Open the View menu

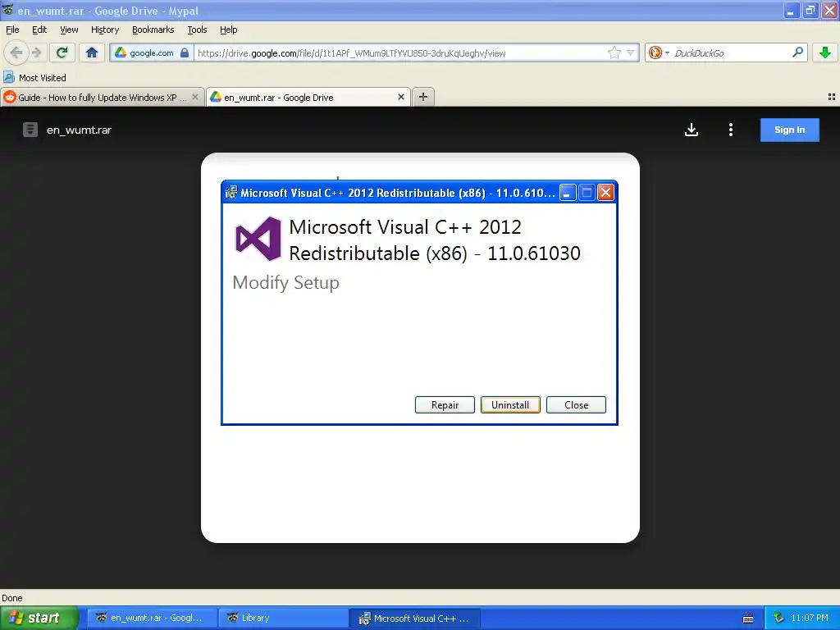(69, 30)
